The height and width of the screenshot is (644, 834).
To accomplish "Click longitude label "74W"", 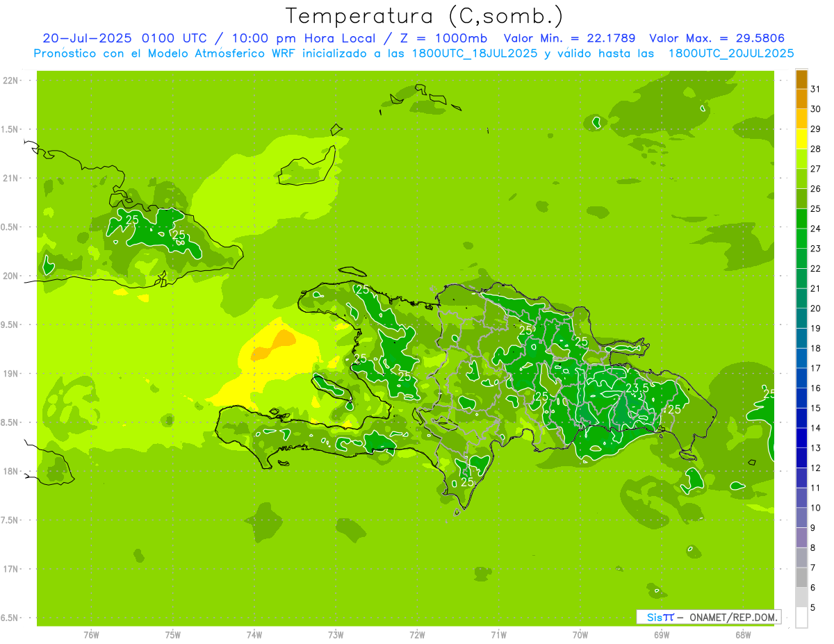I will tap(254, 635).
